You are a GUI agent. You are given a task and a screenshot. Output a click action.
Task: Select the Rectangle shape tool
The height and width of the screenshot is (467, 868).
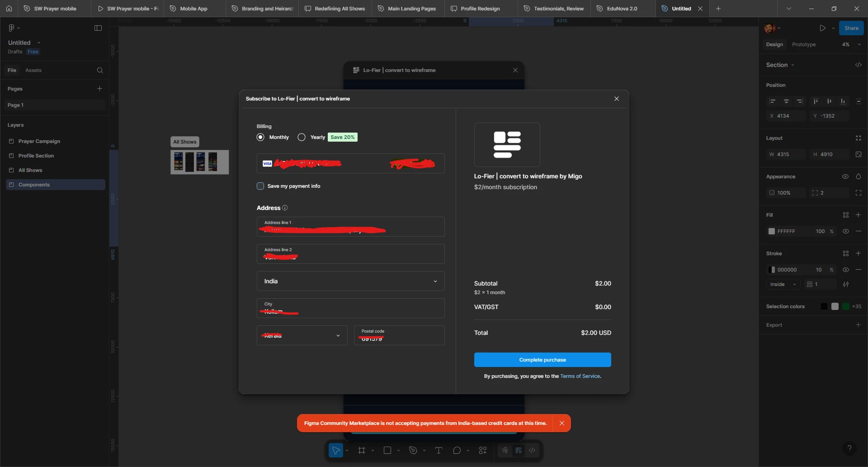click(387, 450)
